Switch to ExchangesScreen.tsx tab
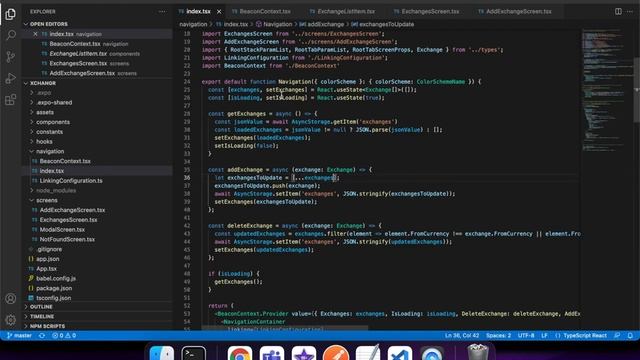Image resolution: width=640 pixels, height=360 pixels. (x=430, y=11)
